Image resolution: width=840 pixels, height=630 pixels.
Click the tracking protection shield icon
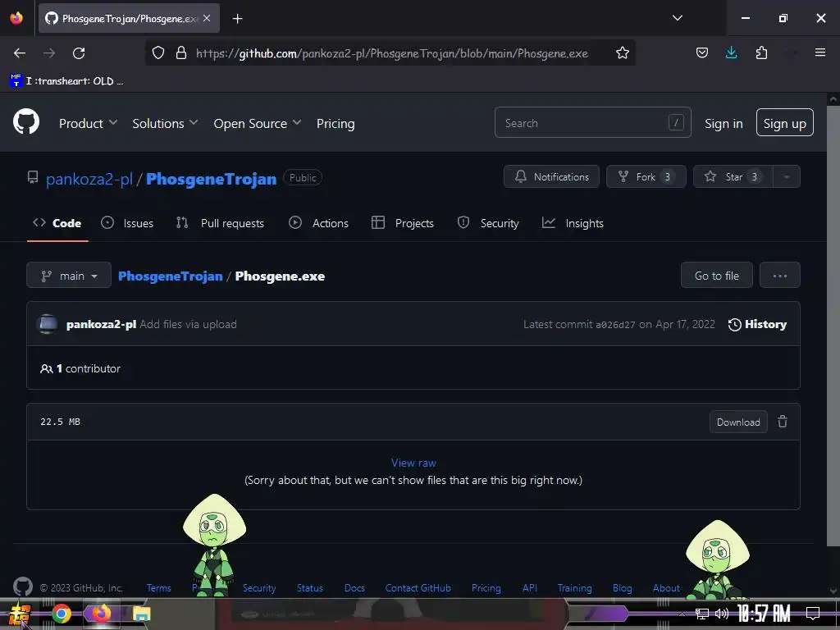158,52
